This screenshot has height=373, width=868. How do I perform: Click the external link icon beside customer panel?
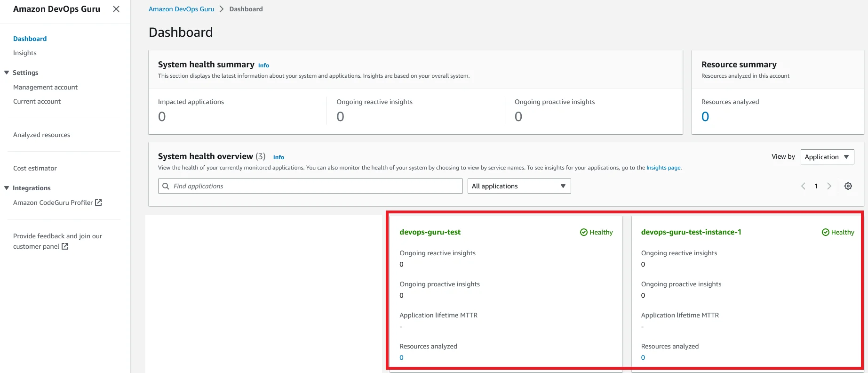[x=65, y=246]
